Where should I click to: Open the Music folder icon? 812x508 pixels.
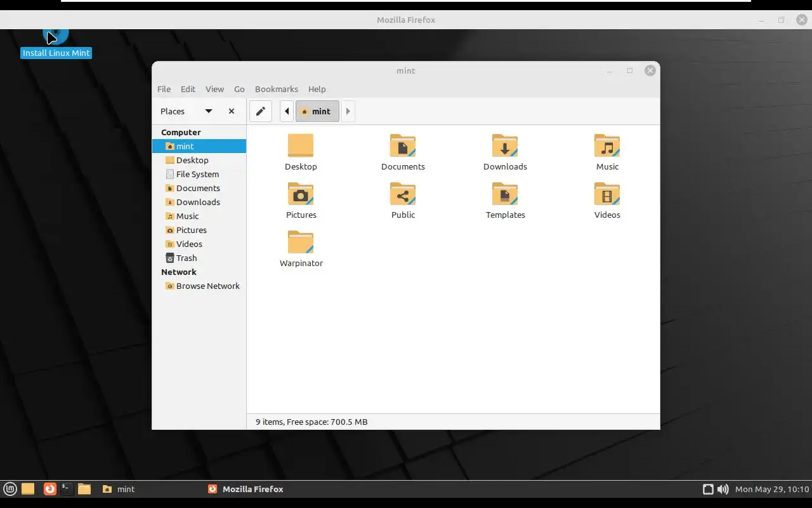[x=607, y=145]
